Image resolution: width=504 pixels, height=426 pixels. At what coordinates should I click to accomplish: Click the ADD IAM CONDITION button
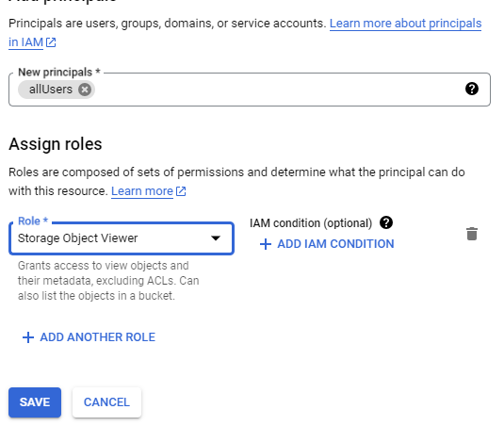327,244
